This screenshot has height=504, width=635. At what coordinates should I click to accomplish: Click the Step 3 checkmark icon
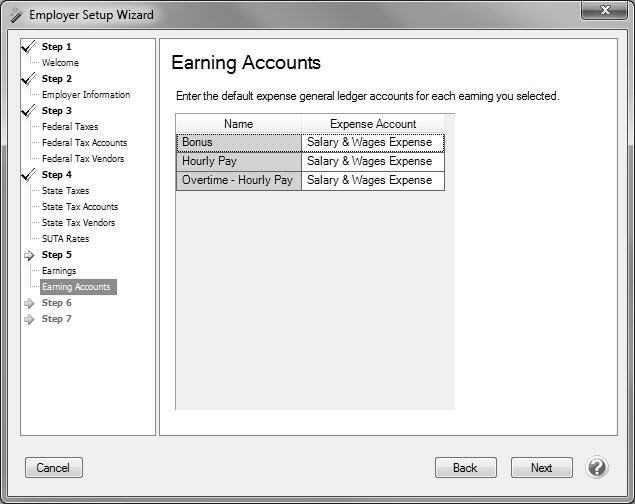point(29,111)
